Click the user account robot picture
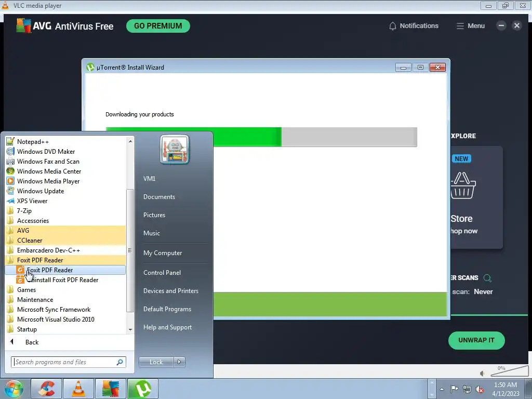 (175, 149)
